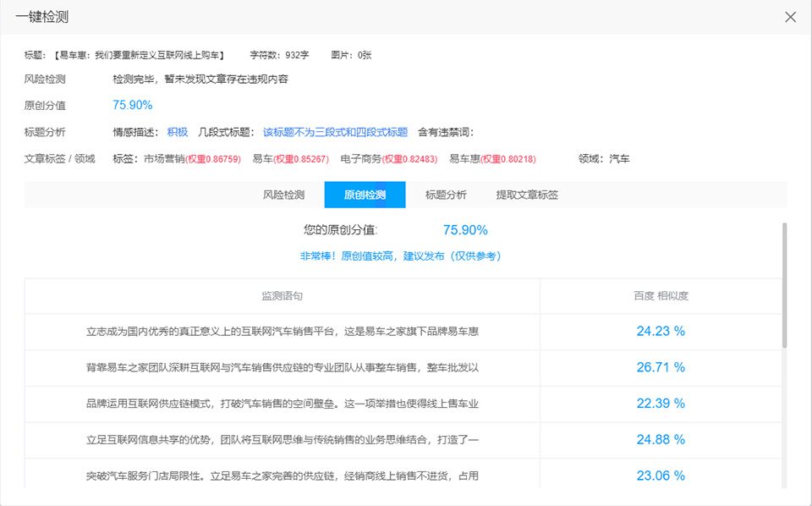
Task: Click the 22.39 % similarity value
Action: coord(661,404)
